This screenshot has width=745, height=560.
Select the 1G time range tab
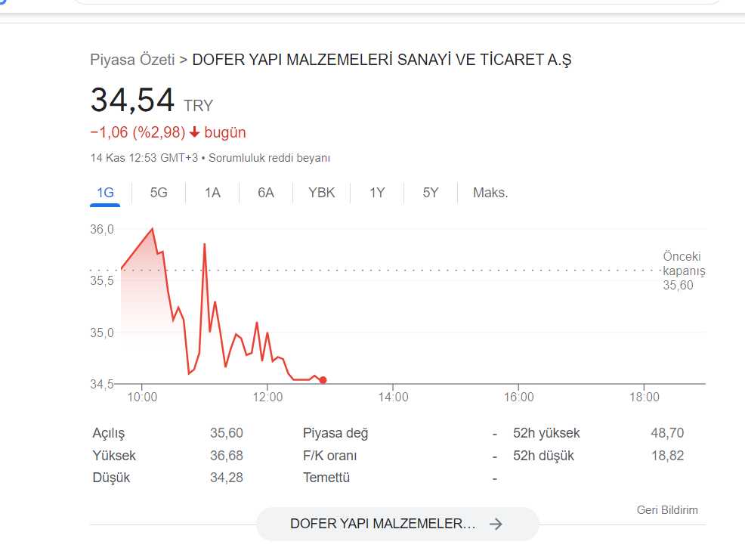click(105, 193)
